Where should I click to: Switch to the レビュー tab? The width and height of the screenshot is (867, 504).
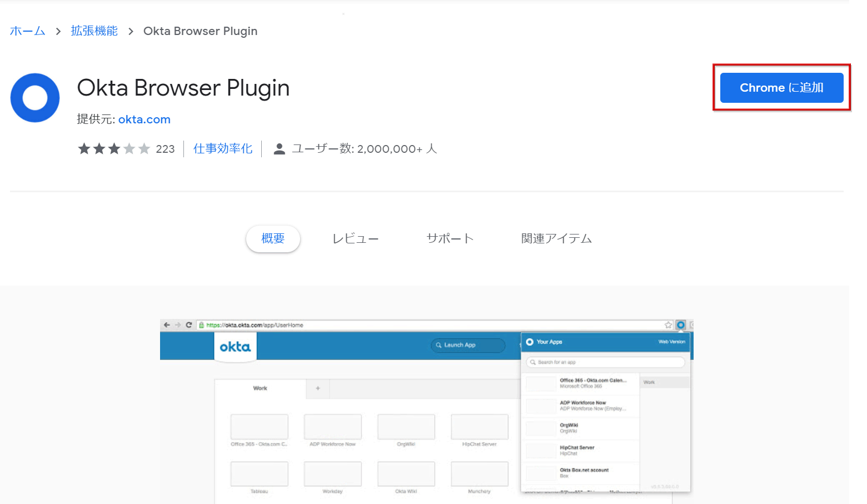[x=355, y=239]
